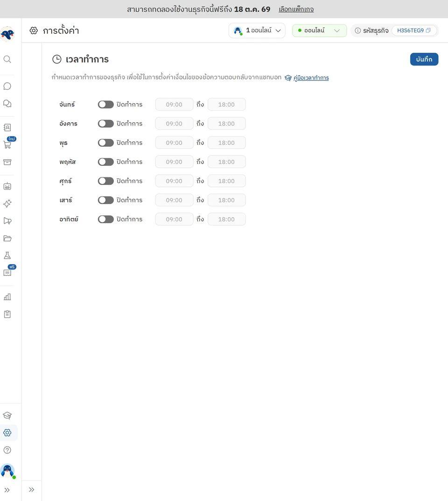Click the bird logo atop the sidebar

click(7, 34)
